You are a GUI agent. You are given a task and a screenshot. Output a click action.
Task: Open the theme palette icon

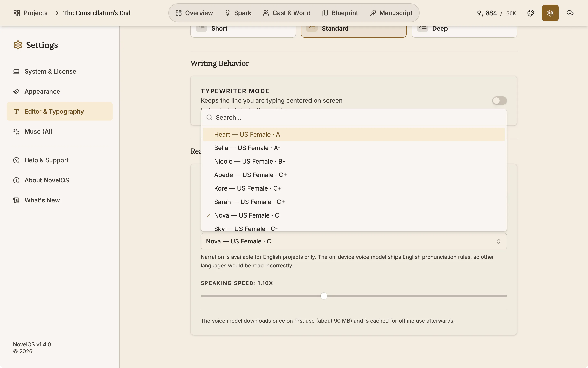531,13
